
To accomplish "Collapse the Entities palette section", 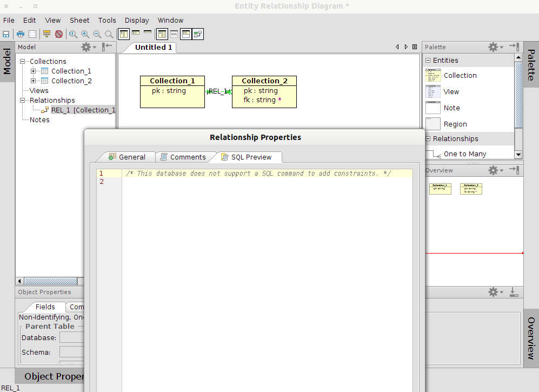I will (428, 60).
